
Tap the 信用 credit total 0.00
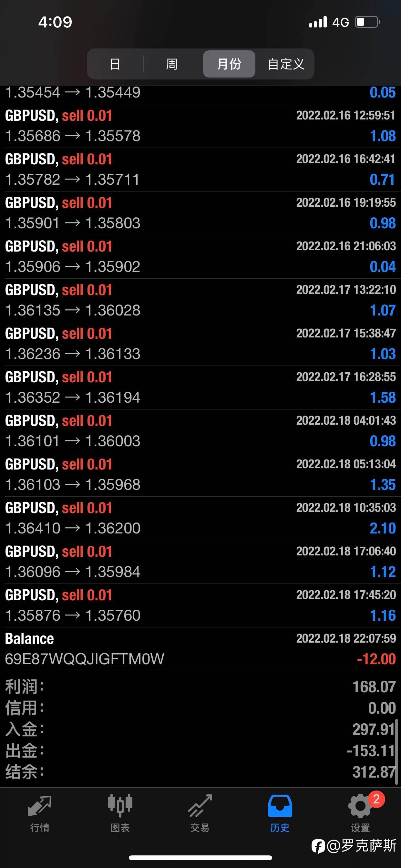[x=382, y=708]
